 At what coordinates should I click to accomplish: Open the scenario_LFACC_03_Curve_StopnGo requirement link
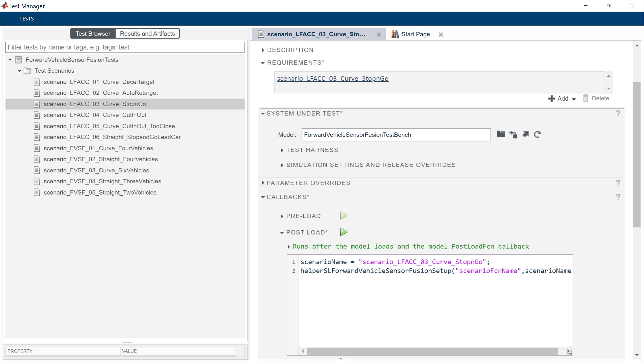pos(333,78)
